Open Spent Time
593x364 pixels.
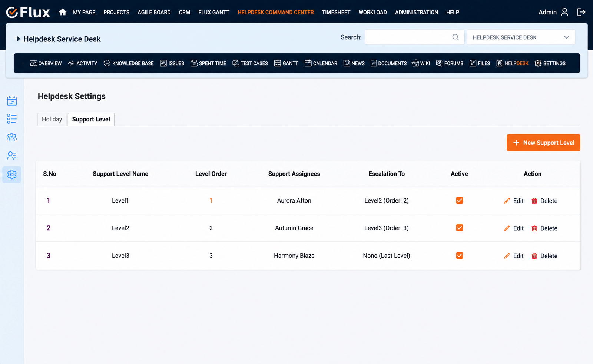tap(208, 63)
